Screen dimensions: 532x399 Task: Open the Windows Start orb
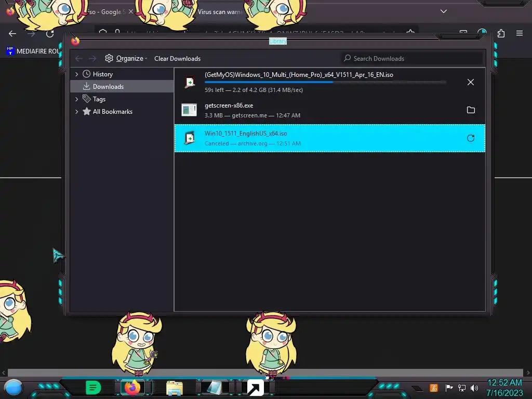(x=13, y=388)
